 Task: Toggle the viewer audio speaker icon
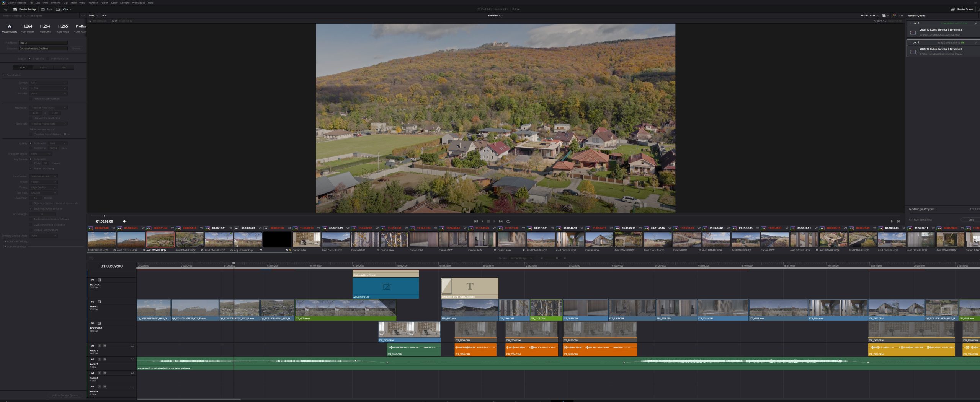click(125, 221)
